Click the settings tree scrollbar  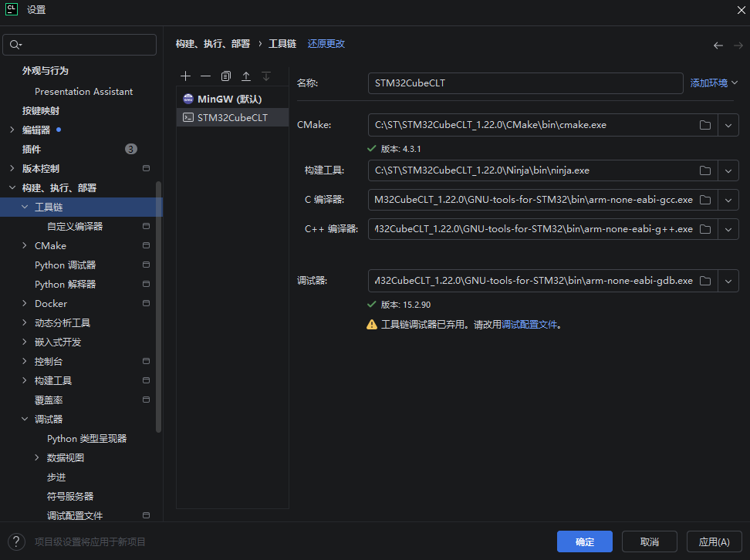pyautogui.click(x=158, y=306)
